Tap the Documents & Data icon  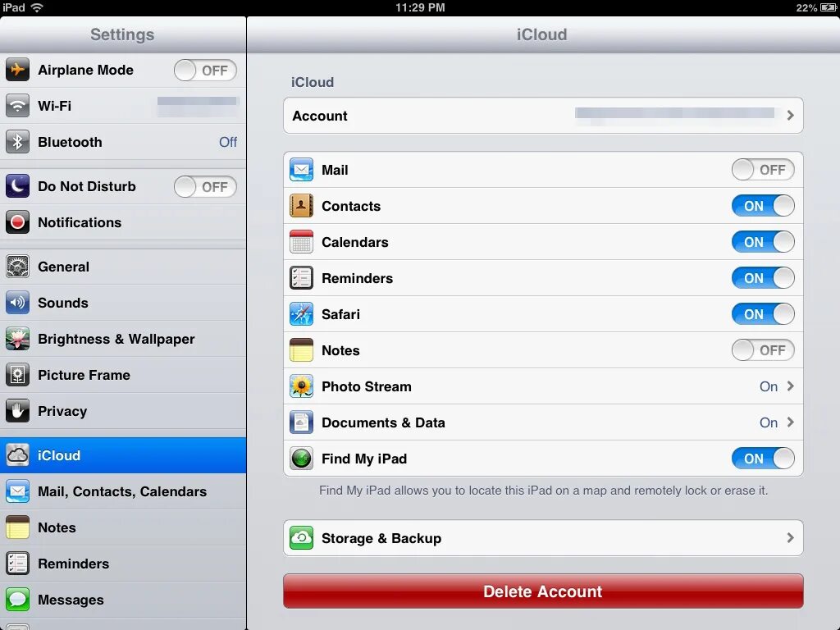tap(302, 422)
